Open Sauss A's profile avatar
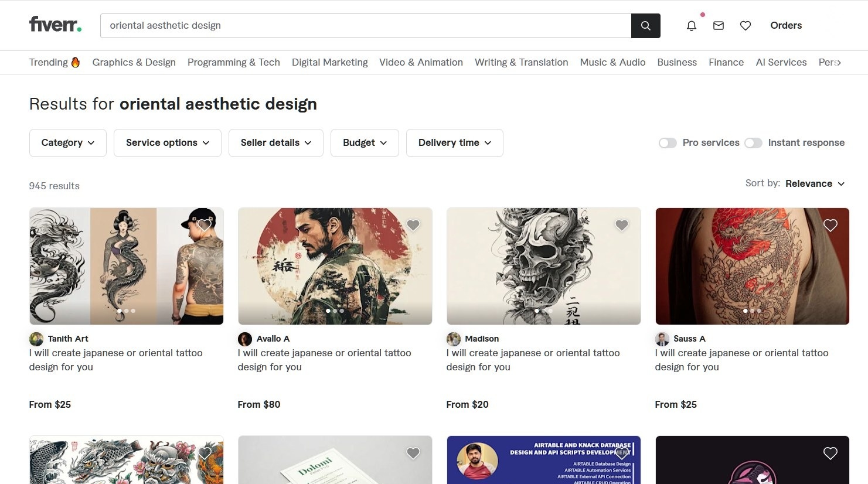This screenshot has width=868, height=484. point(662,339)
